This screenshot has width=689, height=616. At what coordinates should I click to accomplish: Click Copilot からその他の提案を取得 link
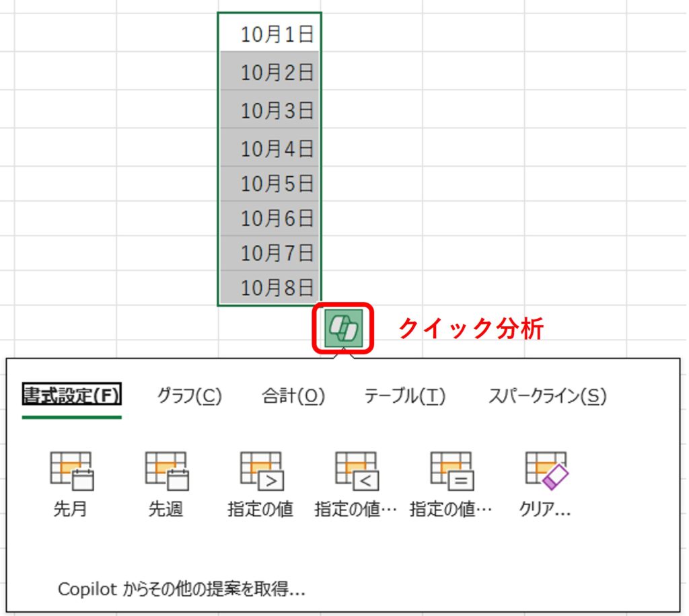(182, 589)
